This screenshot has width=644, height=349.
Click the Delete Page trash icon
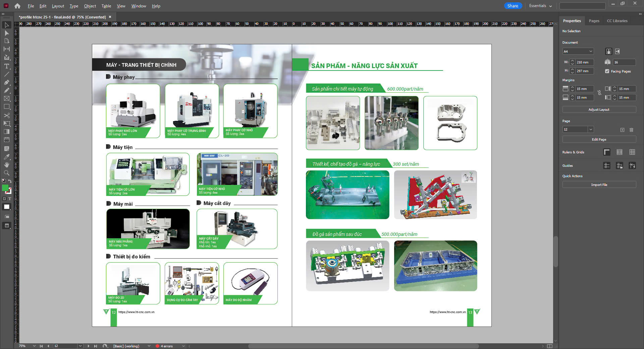631,130
